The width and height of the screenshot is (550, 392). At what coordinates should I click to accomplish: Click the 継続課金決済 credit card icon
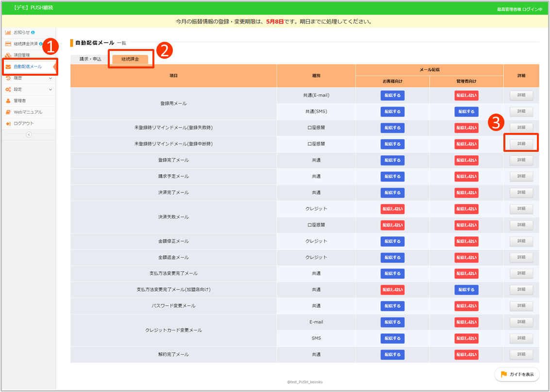coord(8,44)
